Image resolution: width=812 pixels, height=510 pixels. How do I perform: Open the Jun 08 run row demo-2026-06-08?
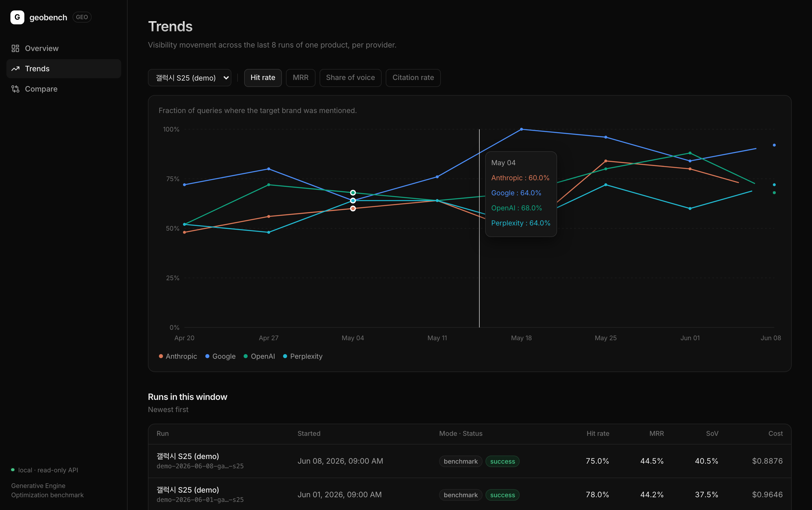coord(470,461)
